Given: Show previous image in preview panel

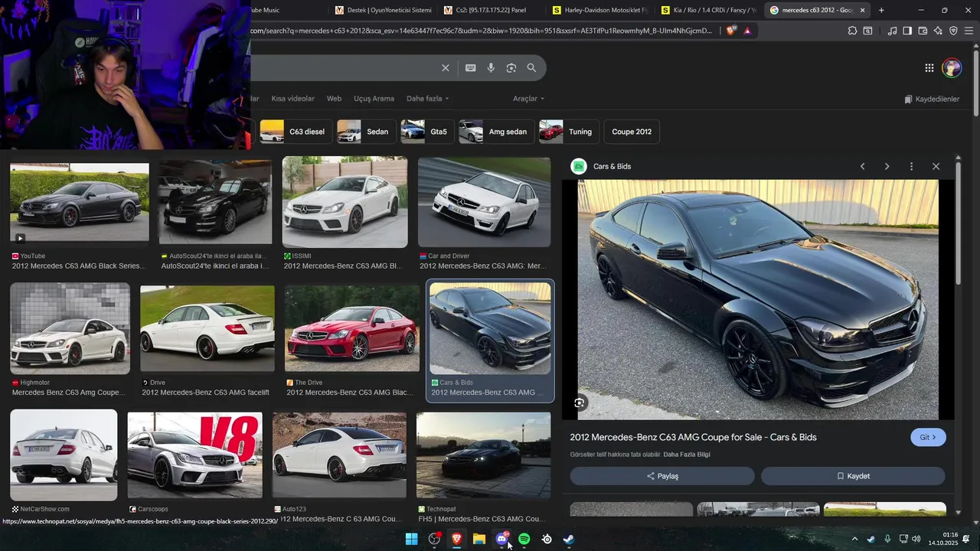Looking at the screenshot, I should 862,166.
